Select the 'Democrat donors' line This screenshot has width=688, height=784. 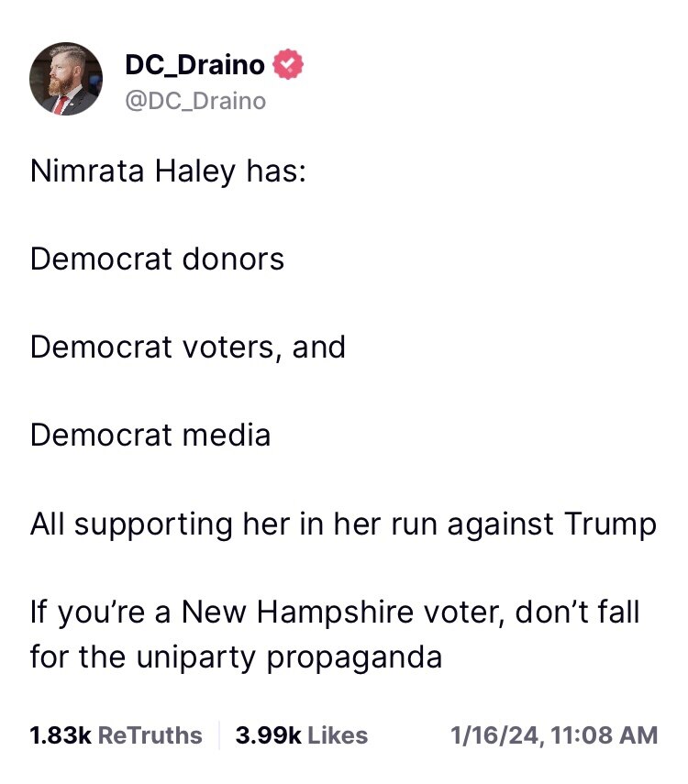[x=157, y=259]
